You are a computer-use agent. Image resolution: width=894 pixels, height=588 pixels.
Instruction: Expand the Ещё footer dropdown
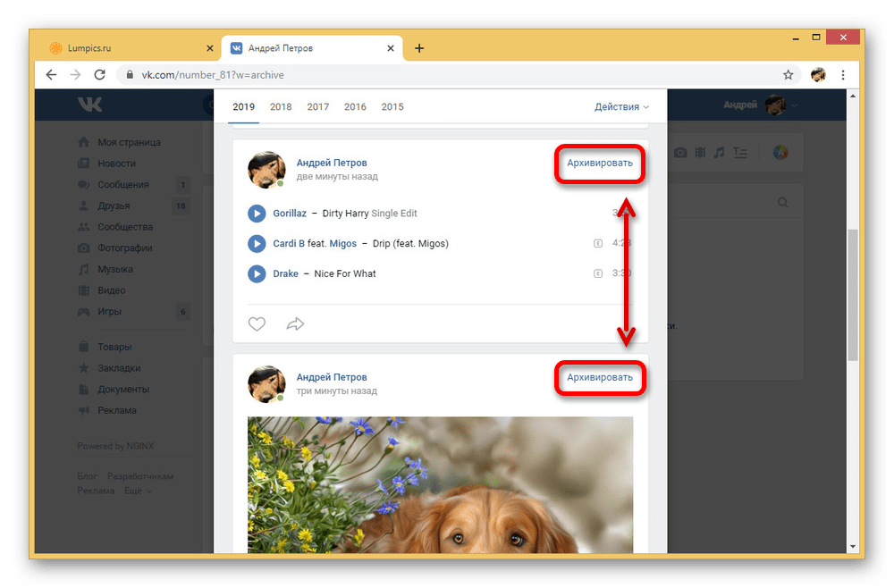(138, 491)
